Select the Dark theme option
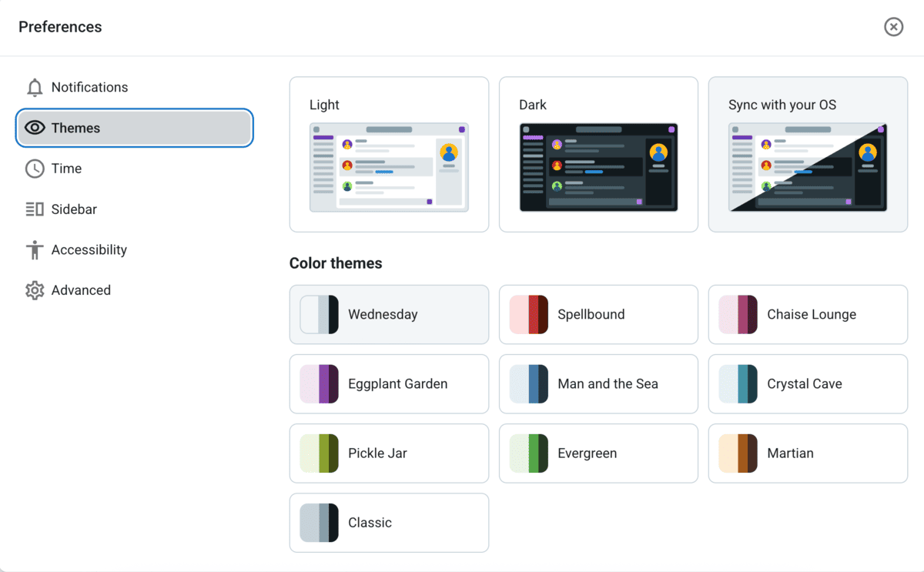Viewport: 924px width, 572px height. tap(598, 154)
